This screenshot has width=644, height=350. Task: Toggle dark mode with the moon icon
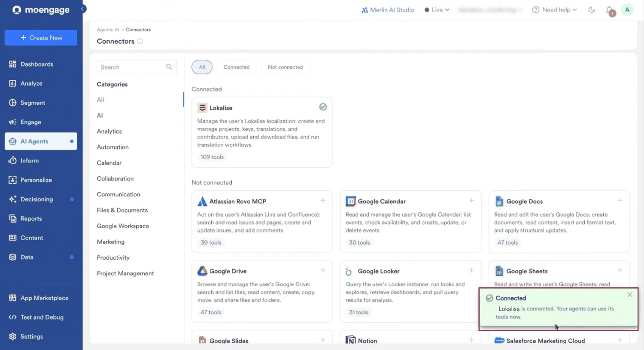592,10
